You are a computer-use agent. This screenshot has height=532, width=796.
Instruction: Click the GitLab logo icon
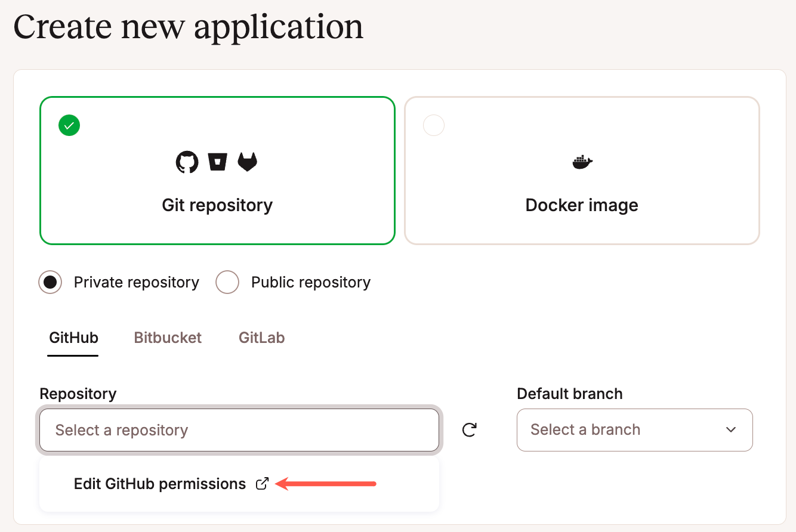point(247,162)
